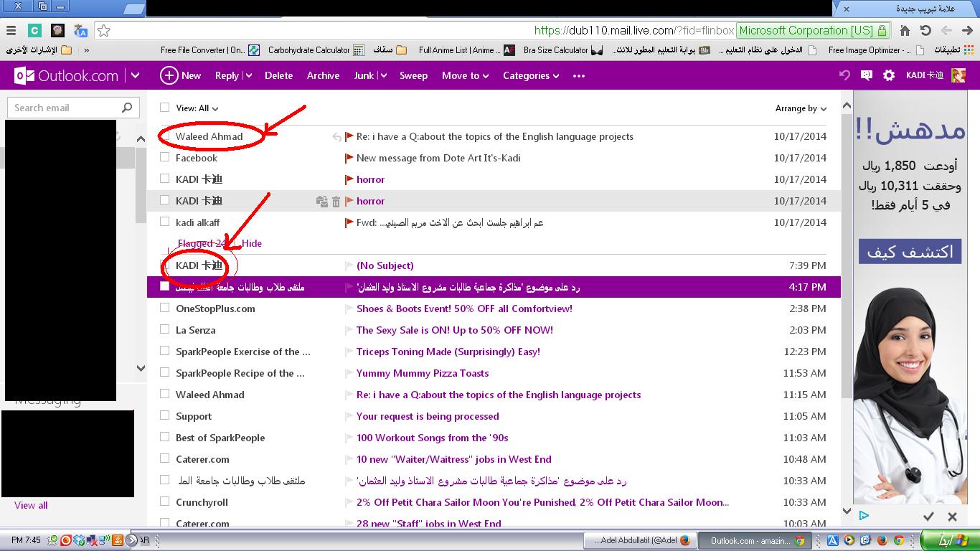
Task: Bookmark this page with the star icon
Action: [x=104, y=31]
